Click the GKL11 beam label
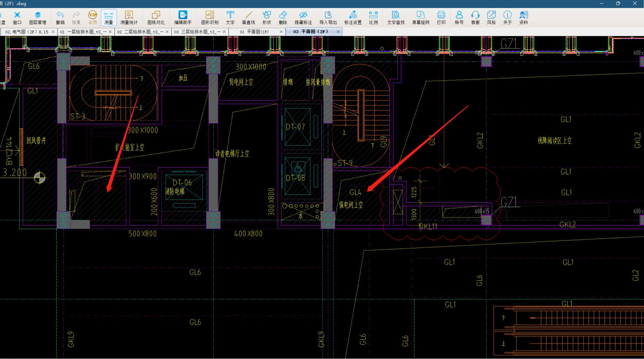This screenshot has height=359, width=644. coord(428,226)
